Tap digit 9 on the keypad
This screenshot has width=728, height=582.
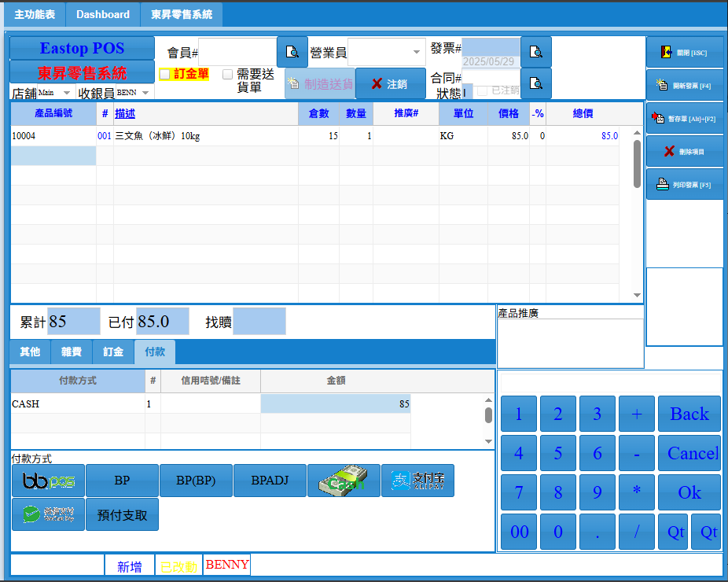[597, 492]
